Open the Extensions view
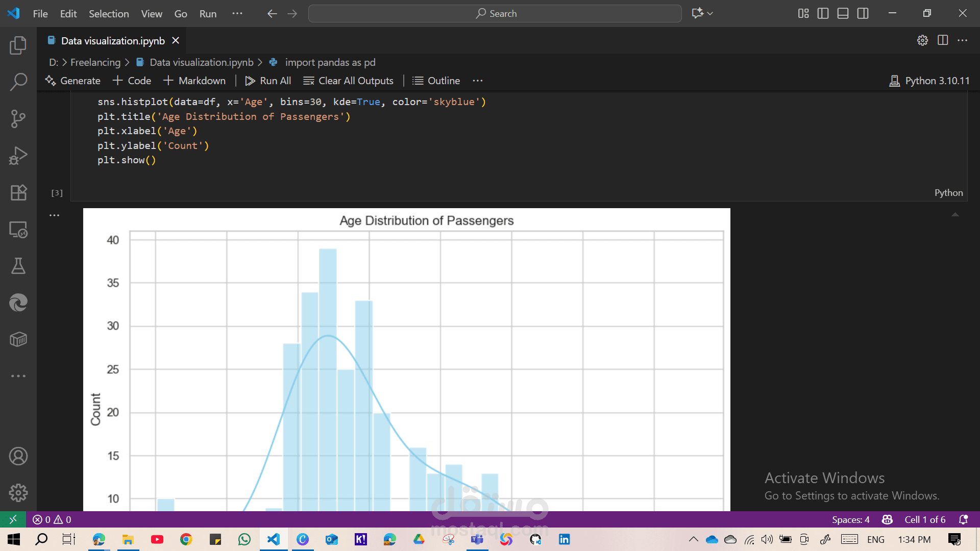980x551 pixels. [18, 192]
